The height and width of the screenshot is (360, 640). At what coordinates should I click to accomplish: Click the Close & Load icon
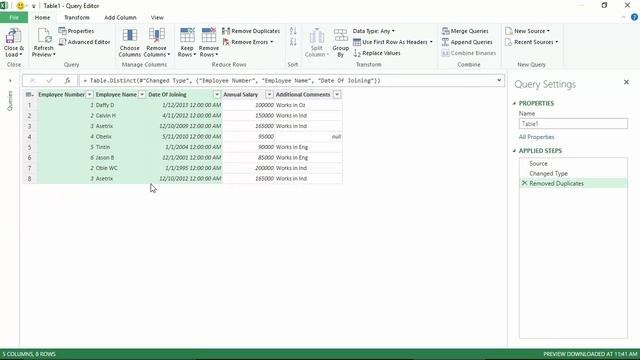click(13, 36)
